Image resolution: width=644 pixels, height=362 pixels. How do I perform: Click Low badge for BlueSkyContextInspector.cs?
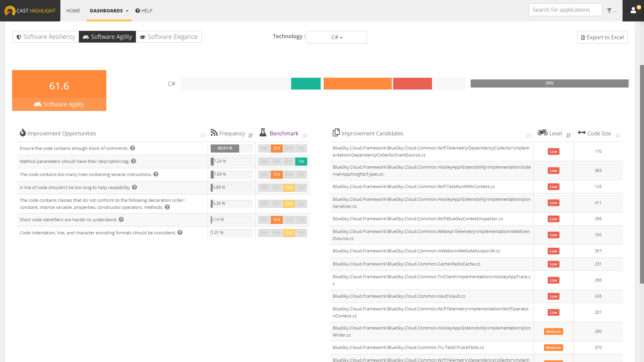553,219
